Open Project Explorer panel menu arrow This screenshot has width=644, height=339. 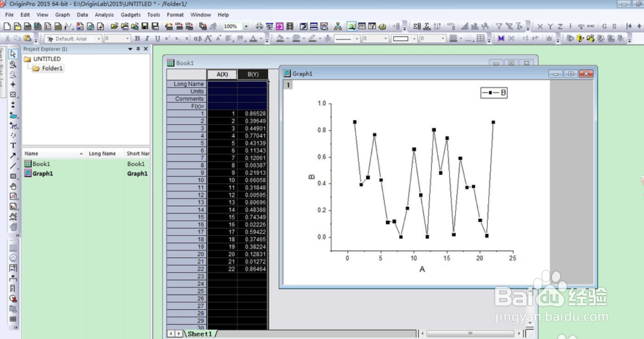pos(130,49)
